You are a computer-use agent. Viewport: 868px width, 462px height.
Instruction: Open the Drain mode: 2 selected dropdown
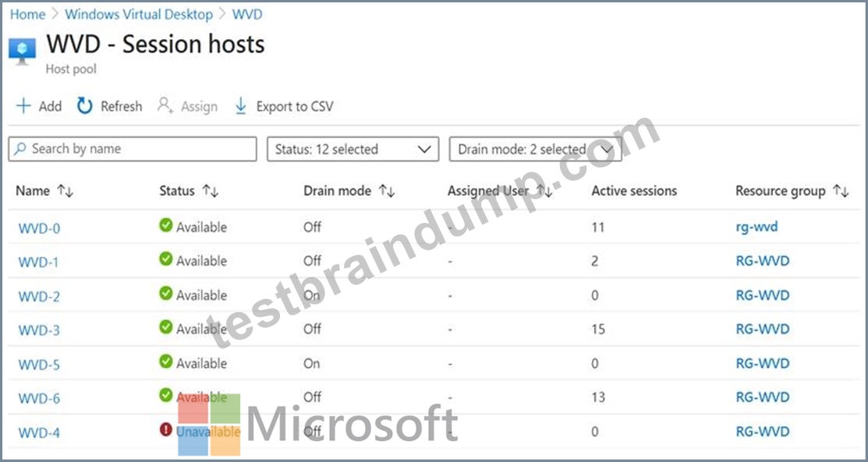coord(535,149)
